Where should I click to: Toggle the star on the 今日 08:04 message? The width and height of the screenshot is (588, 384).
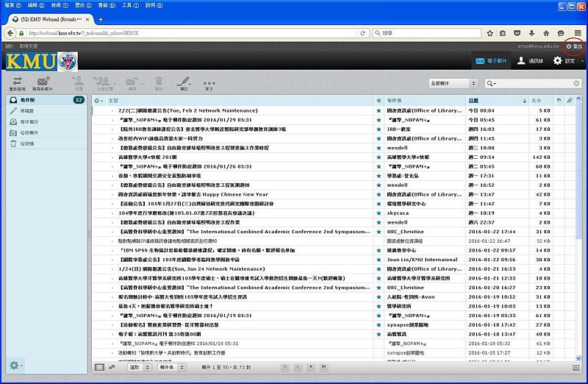pyautogui.click(x=379, y=111)
